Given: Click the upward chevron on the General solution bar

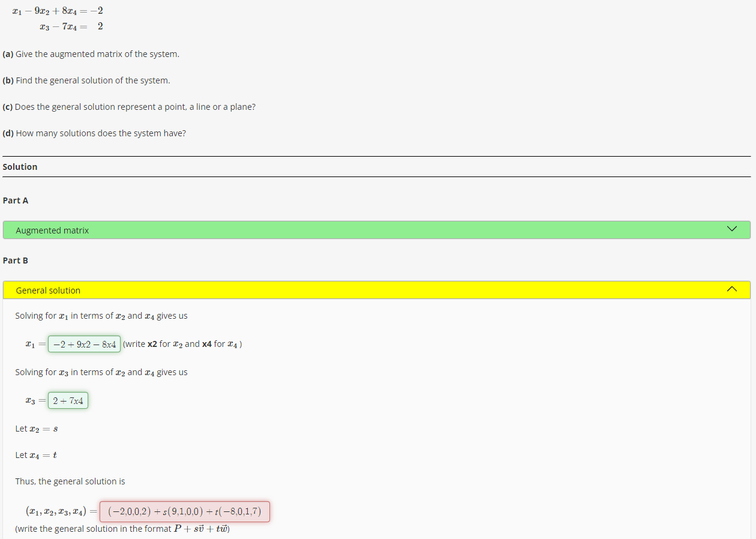Looking at the screenshot, I should coord(731,288).
